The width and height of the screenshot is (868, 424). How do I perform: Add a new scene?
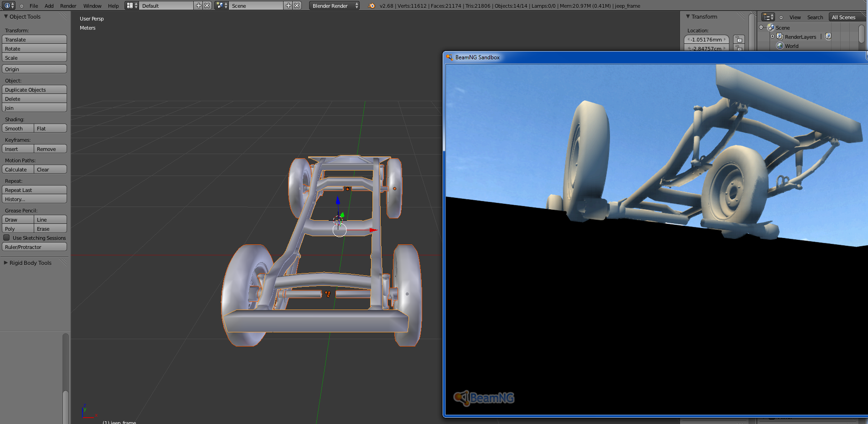pos(288,5)
